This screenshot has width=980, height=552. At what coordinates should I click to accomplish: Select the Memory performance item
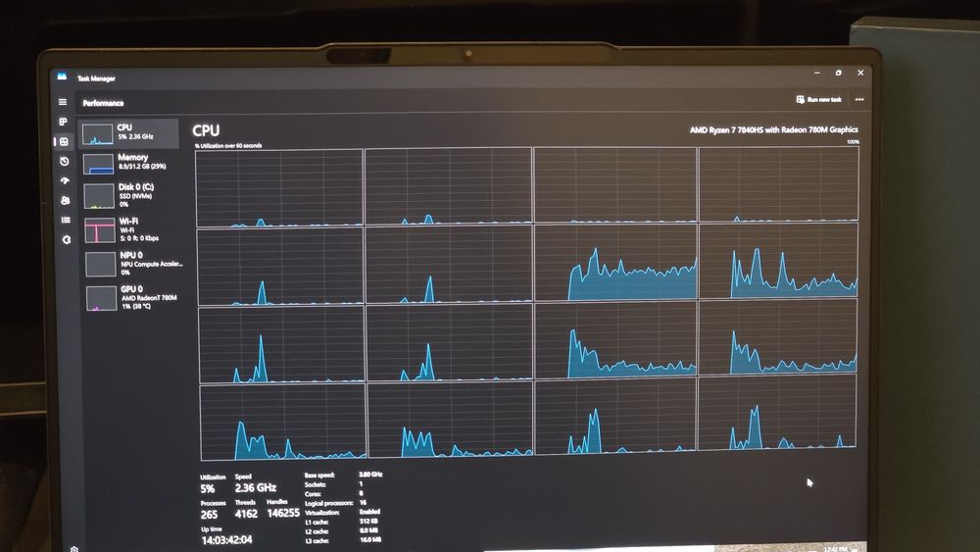coord(129,163)
